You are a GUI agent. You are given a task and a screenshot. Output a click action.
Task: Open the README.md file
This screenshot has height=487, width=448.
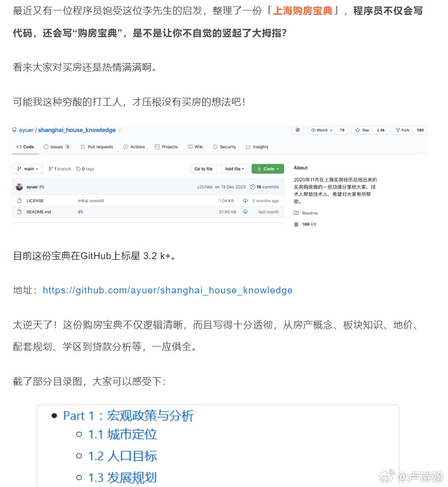39,212
